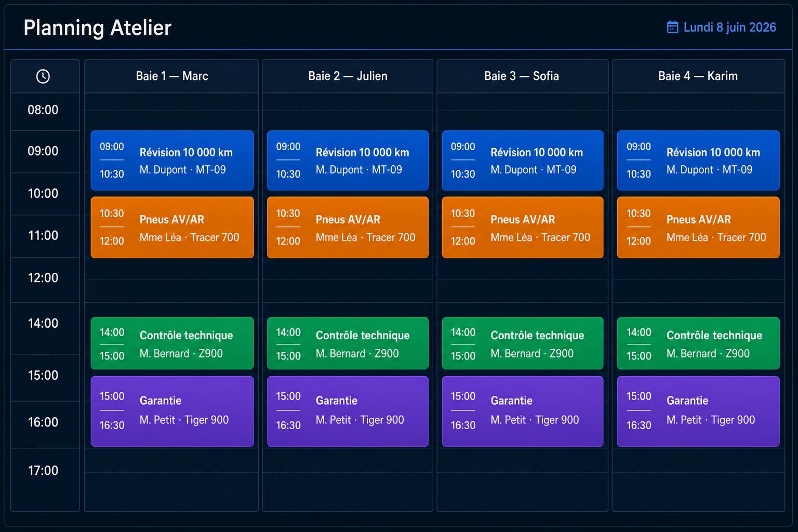Select Pneus AV/AR Mme Léa card in Baie 3

click(x=523, y=228)
